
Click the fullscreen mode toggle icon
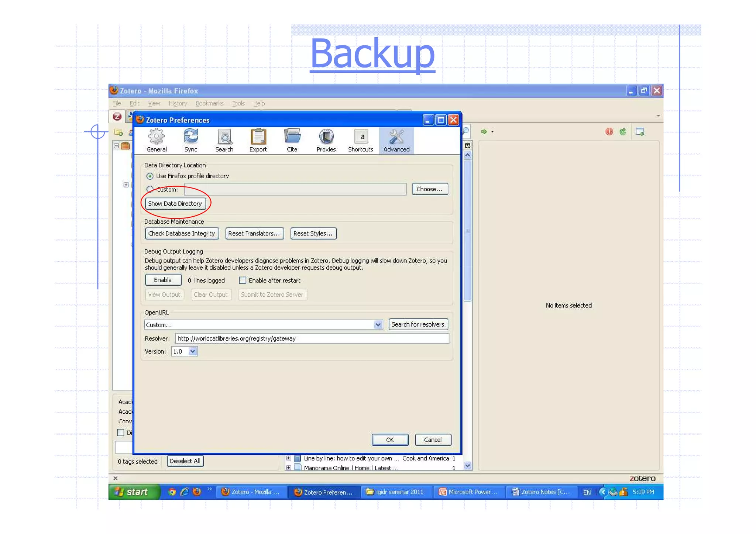640,132
